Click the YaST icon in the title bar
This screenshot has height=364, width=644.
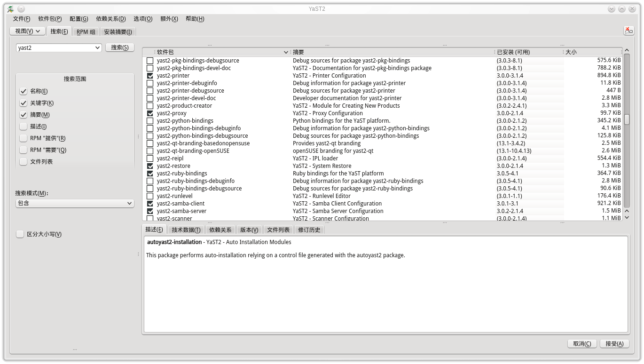tap(10, 9)
